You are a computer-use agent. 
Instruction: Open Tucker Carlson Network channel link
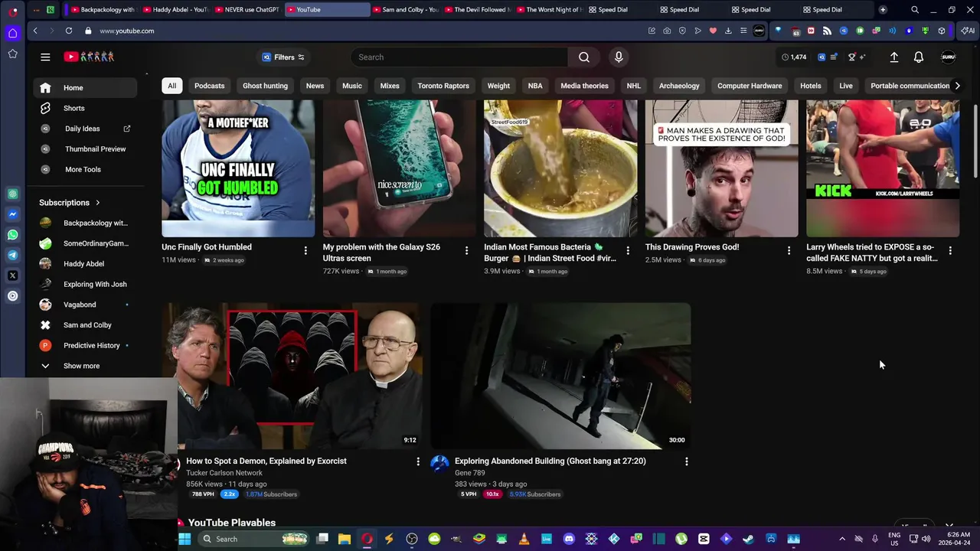pyautogui.click(x=224, y=473)
